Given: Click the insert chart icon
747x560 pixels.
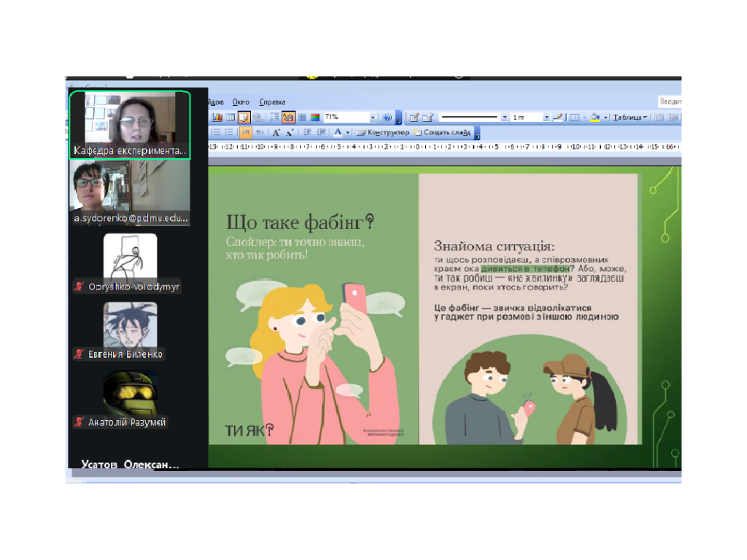Looking at the screenshot, I should pyautogui.click(x=217, y=117).
